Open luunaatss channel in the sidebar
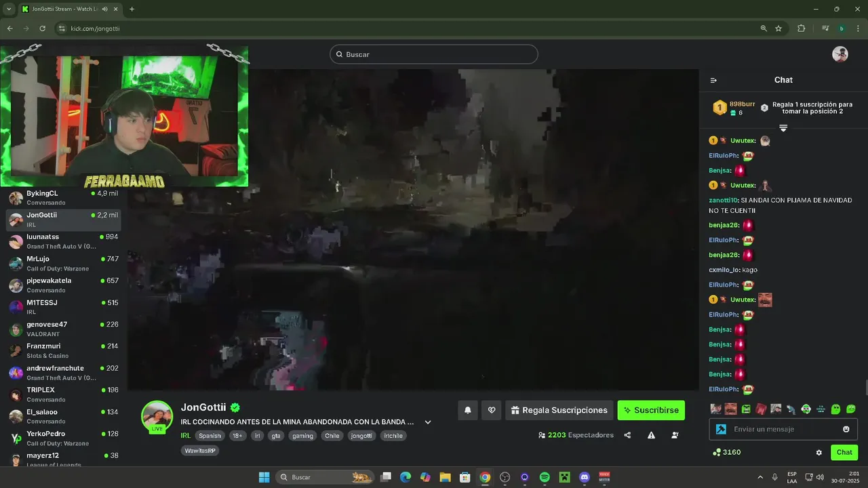Image resolution: width=868 pixels, height=488 pixels. click(64, 241)
